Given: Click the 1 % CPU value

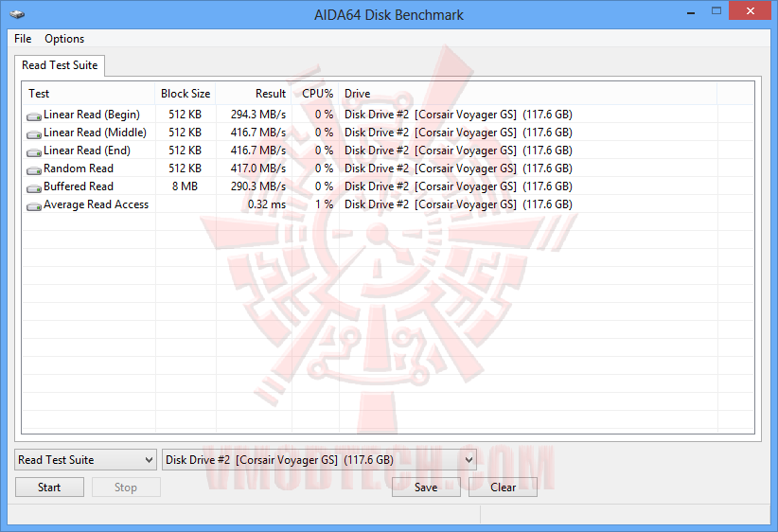Looking at the screenshot, I should [x=324, y=204].
